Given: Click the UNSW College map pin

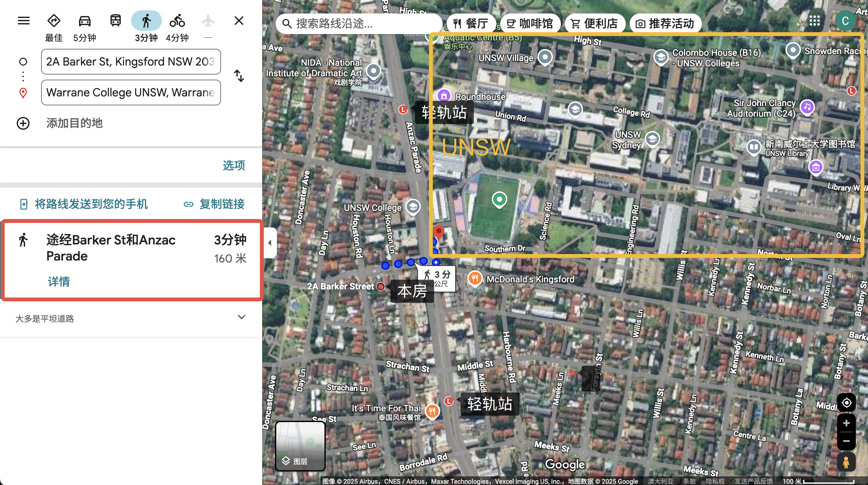Looking at the screenshot, I should (413, 207).
